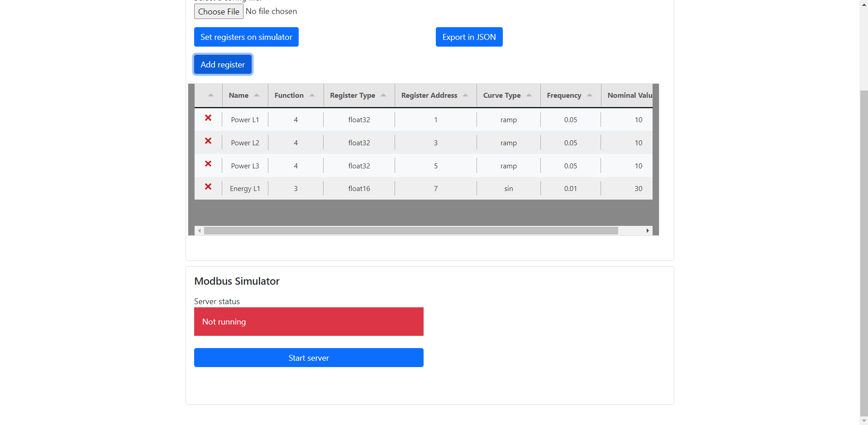Click the right arrow of the table scrollbar
The image size is (868, 425).
click(x=648, y=230)
